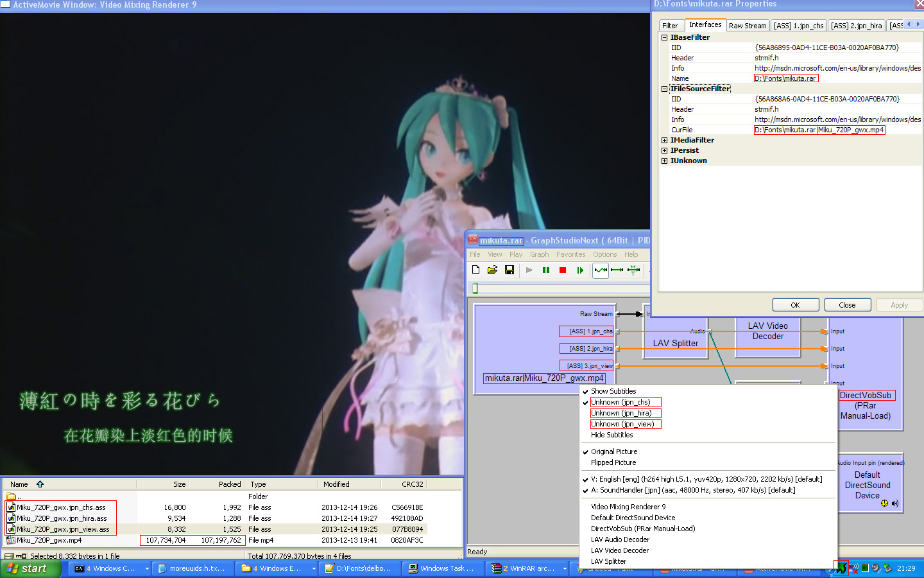Expand the IUnknown section
This screenshot has height=578, width=924.
(x=665, y=161)
